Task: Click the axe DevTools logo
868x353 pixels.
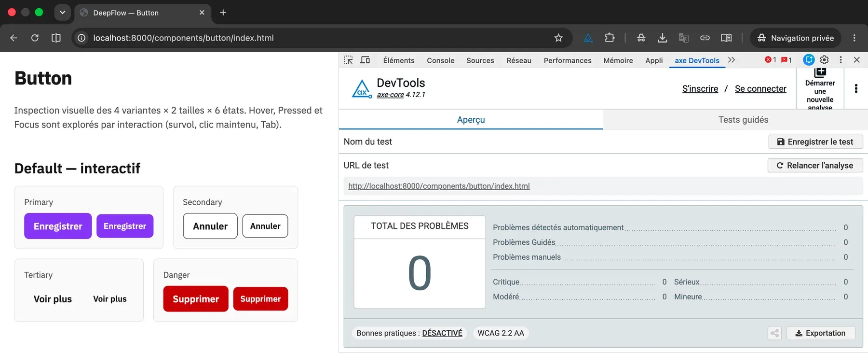Action: coord(362,89)
